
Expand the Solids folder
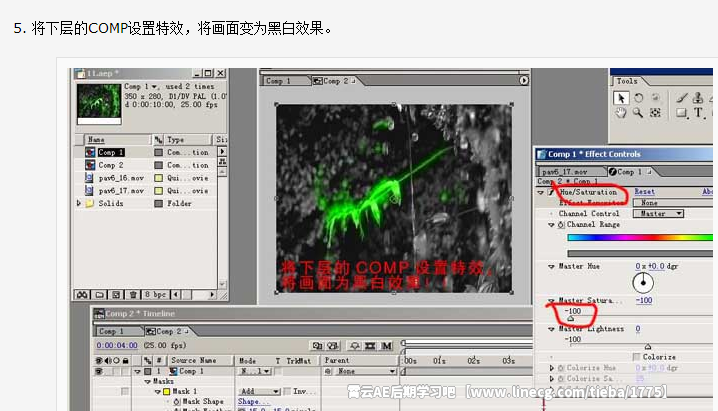pyautogui.click(x=79, y=203)
